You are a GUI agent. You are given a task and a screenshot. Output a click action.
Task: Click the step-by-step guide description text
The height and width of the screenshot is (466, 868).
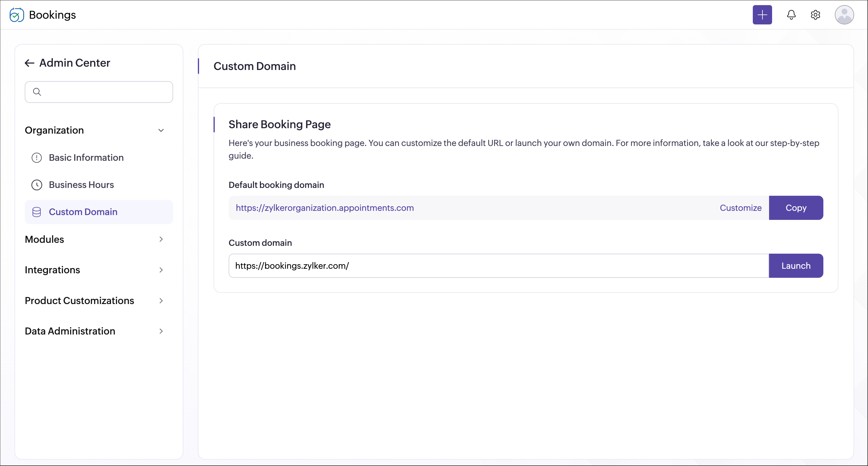pyautogui.click(x=524, y=149)
